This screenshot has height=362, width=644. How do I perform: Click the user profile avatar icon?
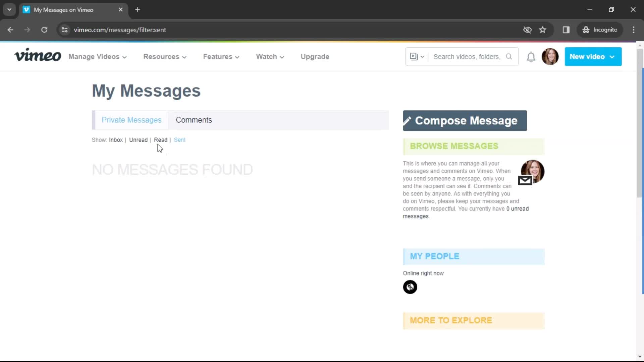[550, 57]
